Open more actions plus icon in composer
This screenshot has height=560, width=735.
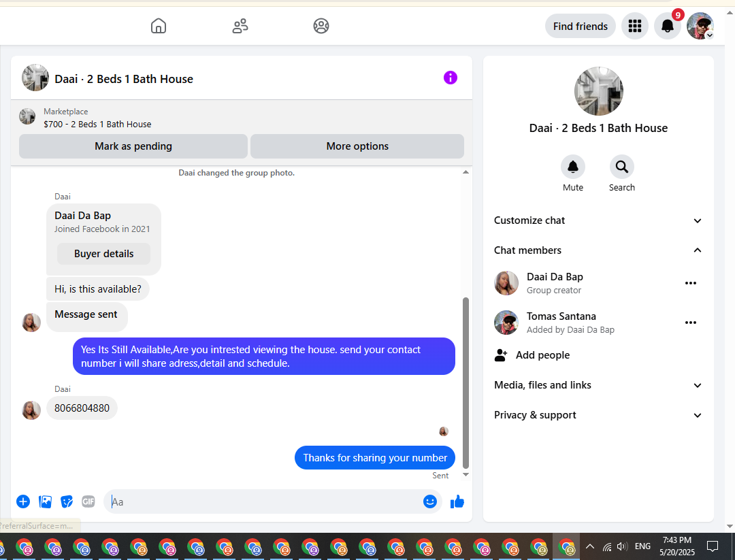click(23, 502)
